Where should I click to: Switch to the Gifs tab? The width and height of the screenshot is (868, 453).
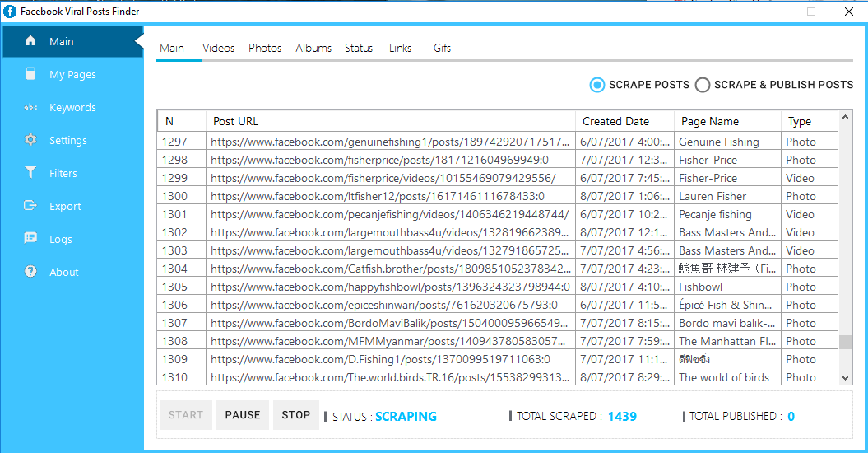[x=442, y=49]
